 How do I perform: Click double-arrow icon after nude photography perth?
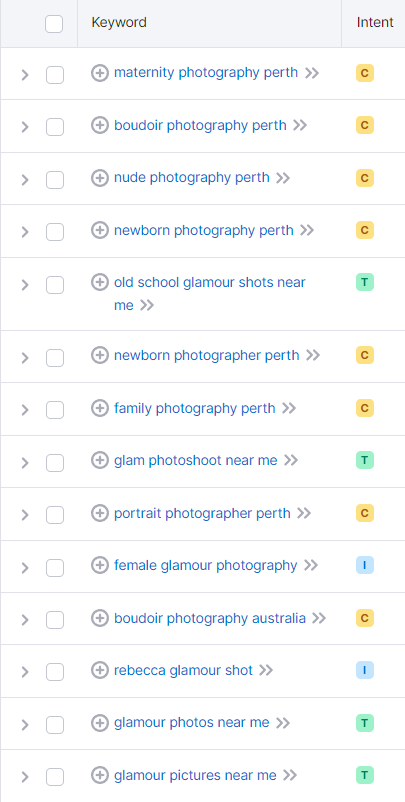pos(283,178)
